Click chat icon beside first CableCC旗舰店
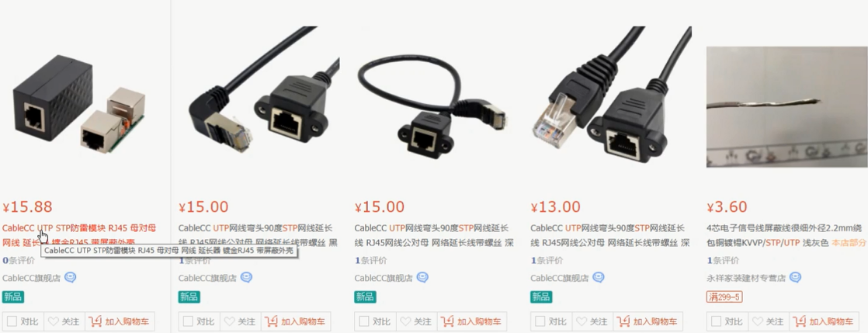868x333 pixels. click(x=71, y=278)
